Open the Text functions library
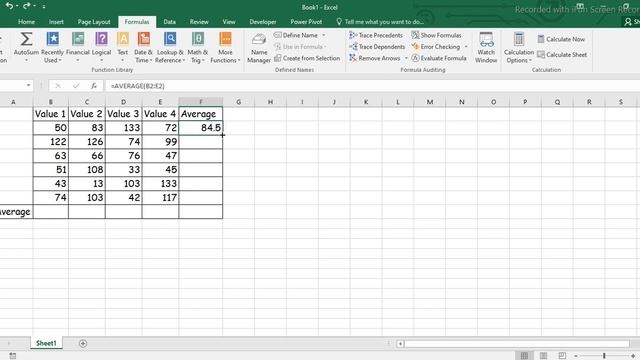 [x=122, y=47]
